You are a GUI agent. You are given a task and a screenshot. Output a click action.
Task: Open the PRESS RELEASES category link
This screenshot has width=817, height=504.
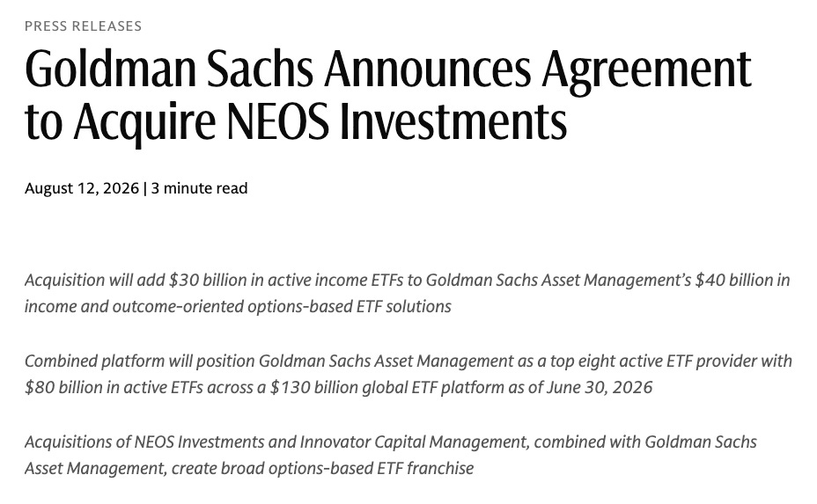(x=83, y=26)
